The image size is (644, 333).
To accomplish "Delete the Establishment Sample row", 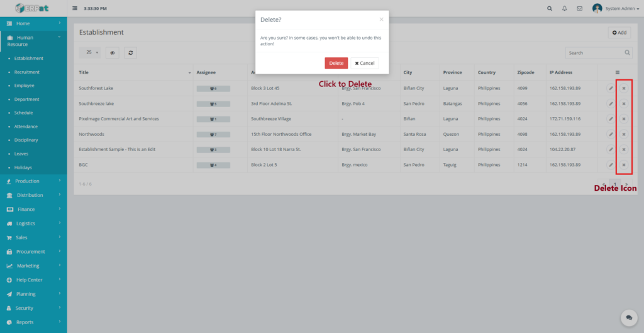I will point(623,149).
